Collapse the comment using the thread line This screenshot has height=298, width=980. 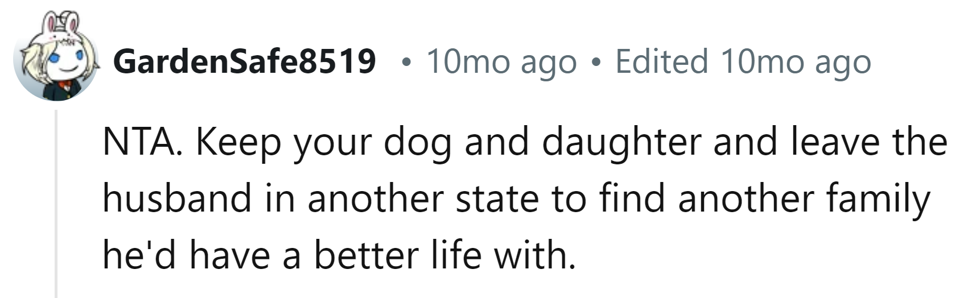pos(56,205)
